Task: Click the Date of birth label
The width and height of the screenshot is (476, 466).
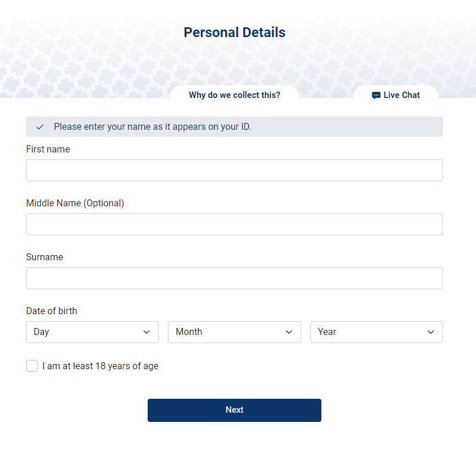Action: [52, 311]
